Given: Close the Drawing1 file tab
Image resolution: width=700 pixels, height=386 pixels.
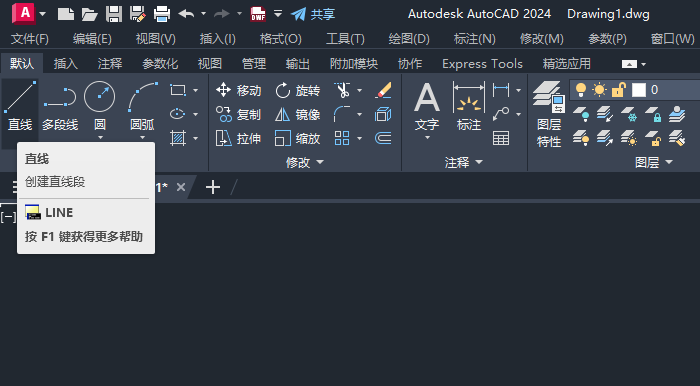Looking at the screenshot, I should coord(180,187).
